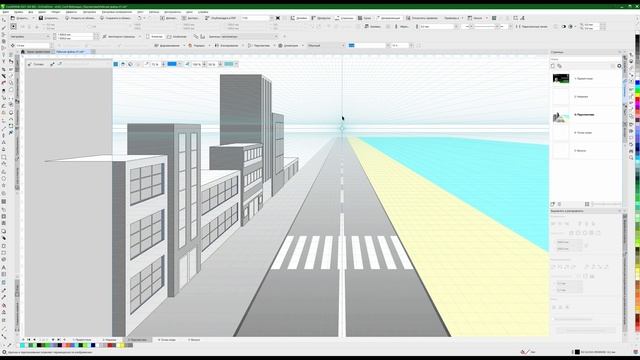The height and width of the screenshot is (360, 640).
Task: Click the first page thumbnail in the Pages docker
Action: tap(561, 78)
